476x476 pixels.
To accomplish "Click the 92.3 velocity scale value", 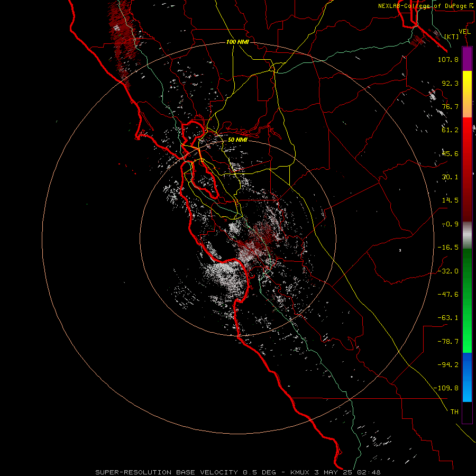I will (450, 83).
